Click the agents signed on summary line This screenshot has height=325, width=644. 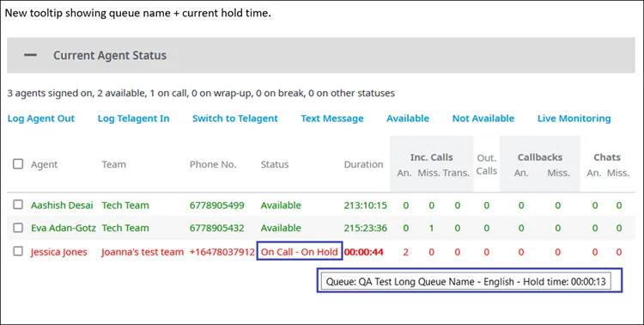pos(201,93)
